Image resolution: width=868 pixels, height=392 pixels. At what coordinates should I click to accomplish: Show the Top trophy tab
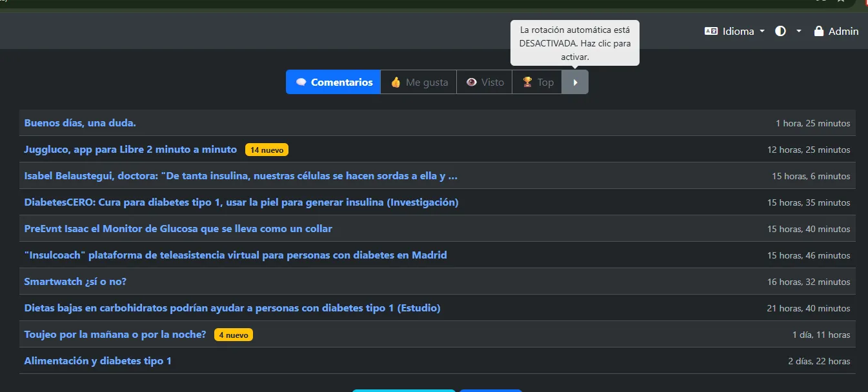(537, 82)
